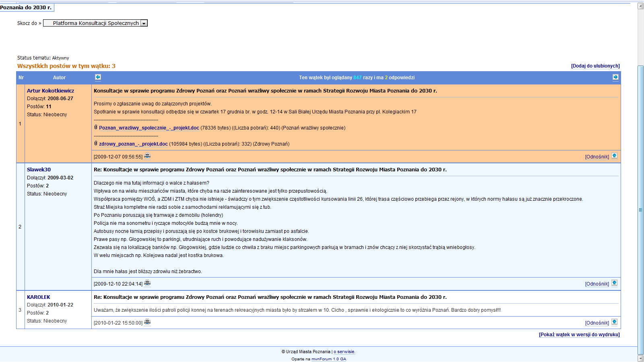Click 'Dodaj do ulubionych' link
The image size is (644, 362).
click(595, 66)
